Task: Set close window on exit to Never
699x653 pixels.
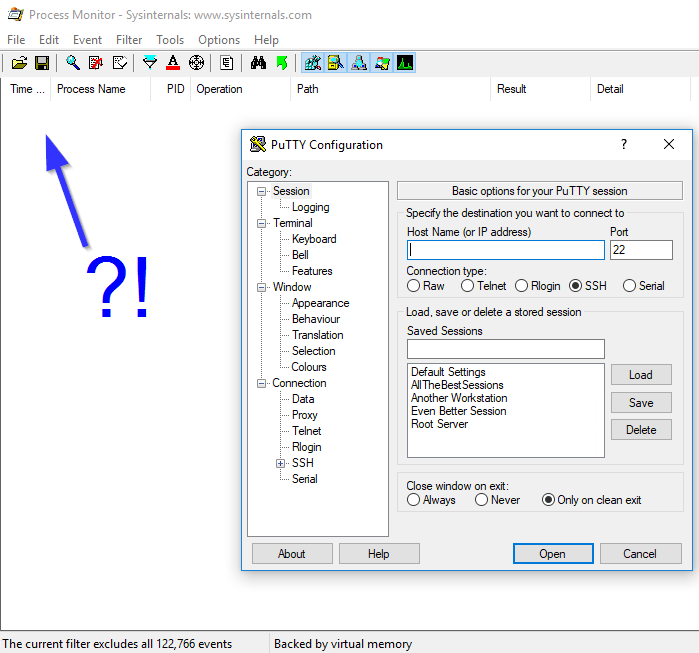Action: click(482, 500)
